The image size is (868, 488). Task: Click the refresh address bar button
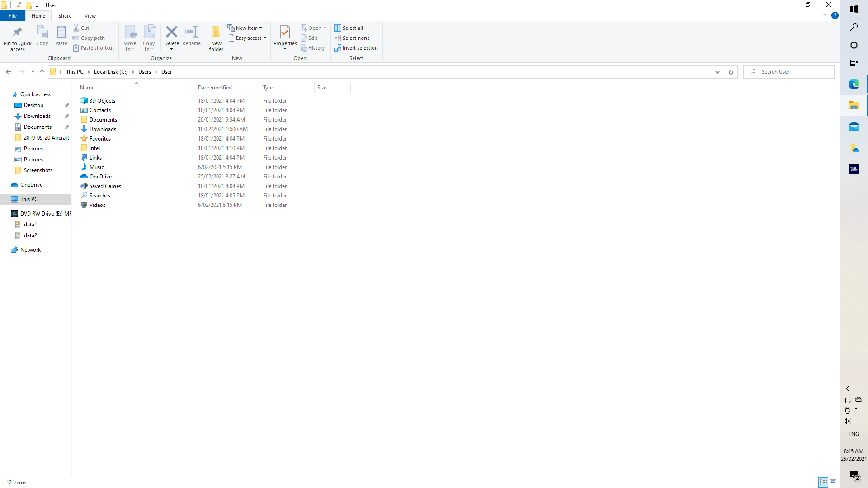(x=731, y=72)
